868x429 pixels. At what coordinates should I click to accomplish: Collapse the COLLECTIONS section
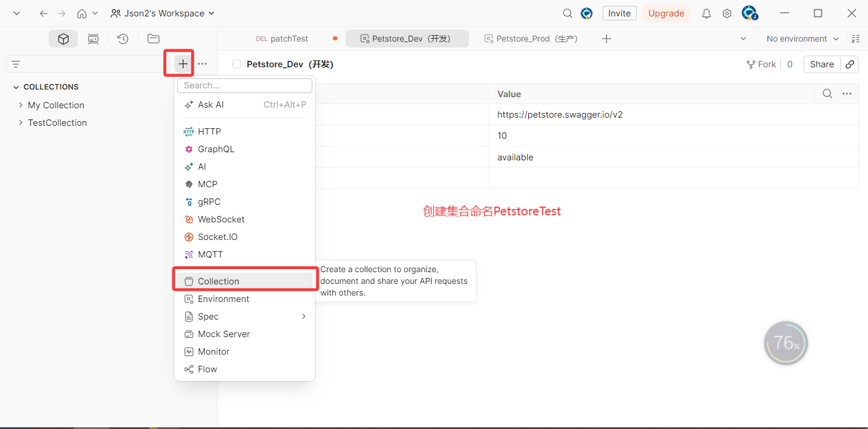click(x=16, y=87)
